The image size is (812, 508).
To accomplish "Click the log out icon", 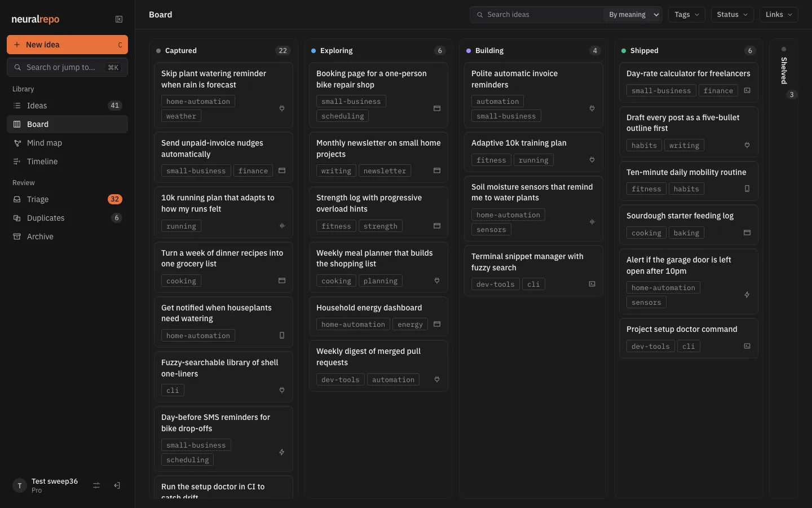I will (117, 485).
